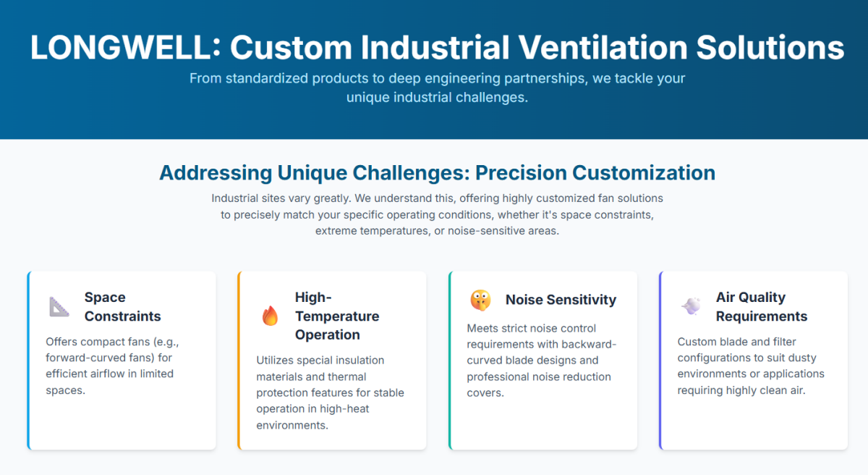Click the blue left border of Space Constraints card
868x475 pixels.
pyautogui.click(x=28, y=361)
